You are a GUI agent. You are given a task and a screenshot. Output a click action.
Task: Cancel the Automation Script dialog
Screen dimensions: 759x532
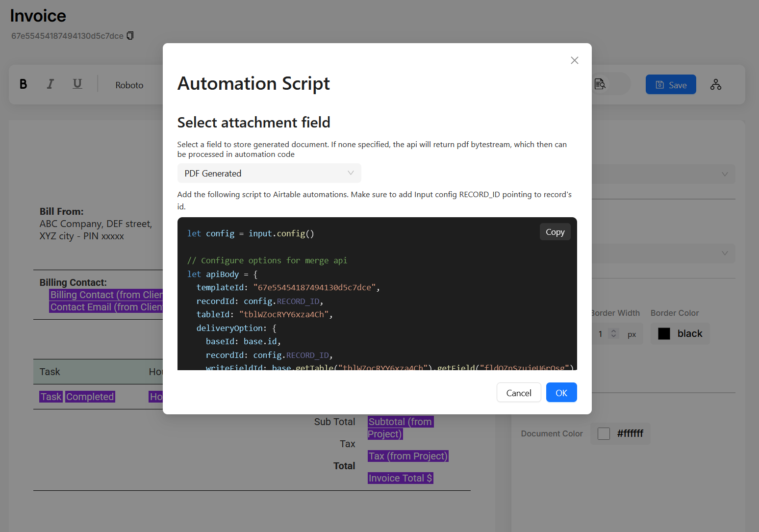point(519,393)
